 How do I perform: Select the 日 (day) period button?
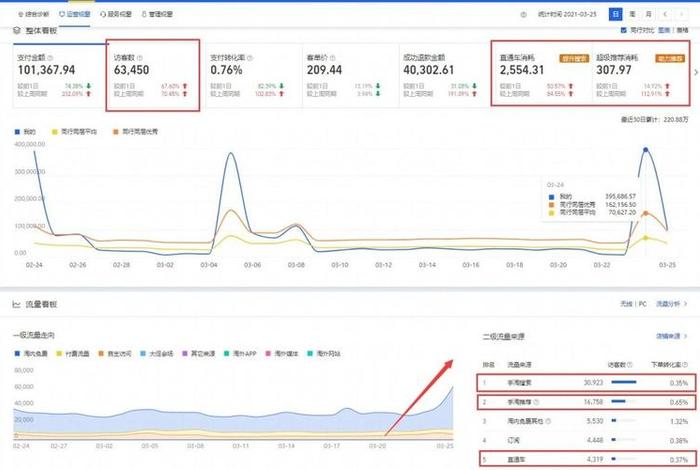[x=616, y=14]
